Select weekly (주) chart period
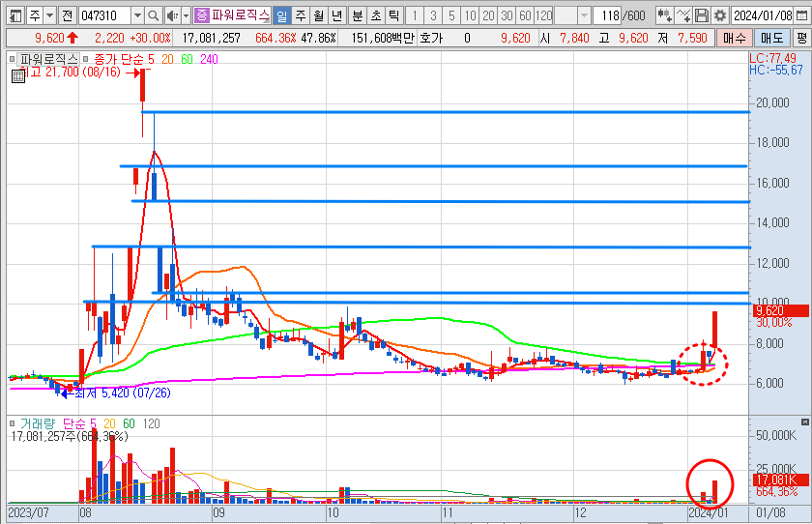Screen dimensions: 812x524 (301, 16)
